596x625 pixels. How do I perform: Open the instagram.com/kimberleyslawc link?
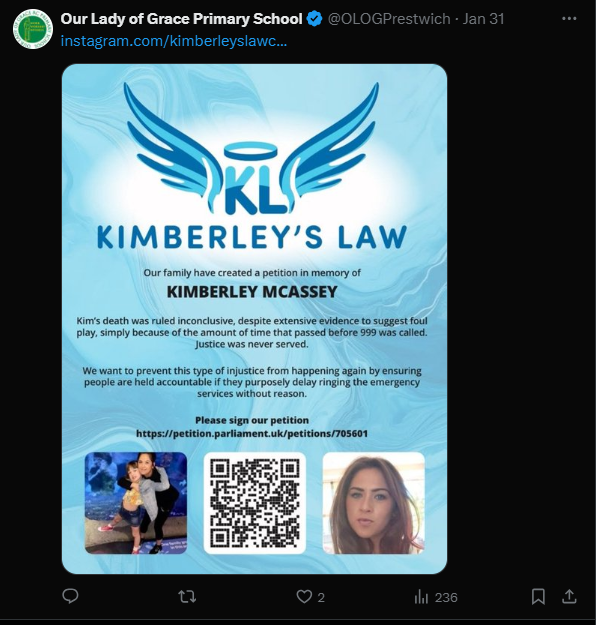coord(173,41)
